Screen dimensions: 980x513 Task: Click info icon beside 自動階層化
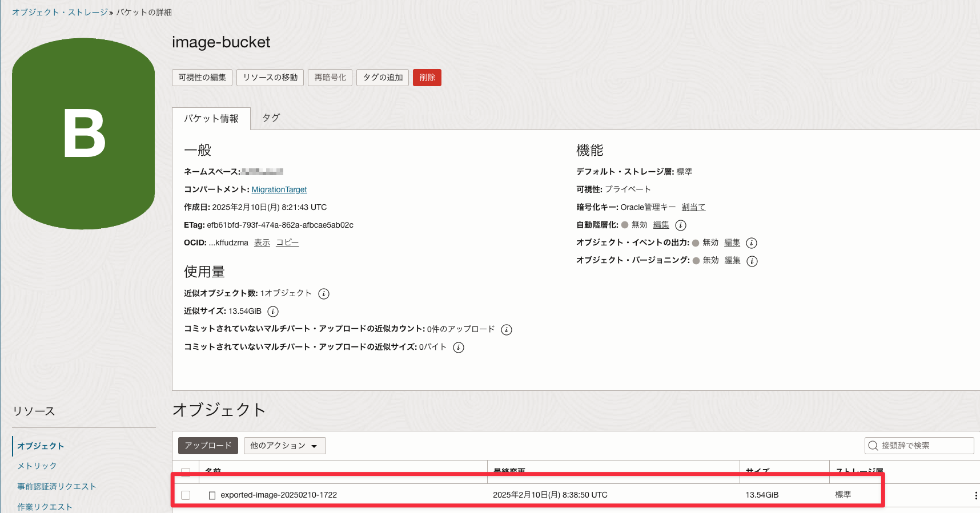tap(681, 225)
